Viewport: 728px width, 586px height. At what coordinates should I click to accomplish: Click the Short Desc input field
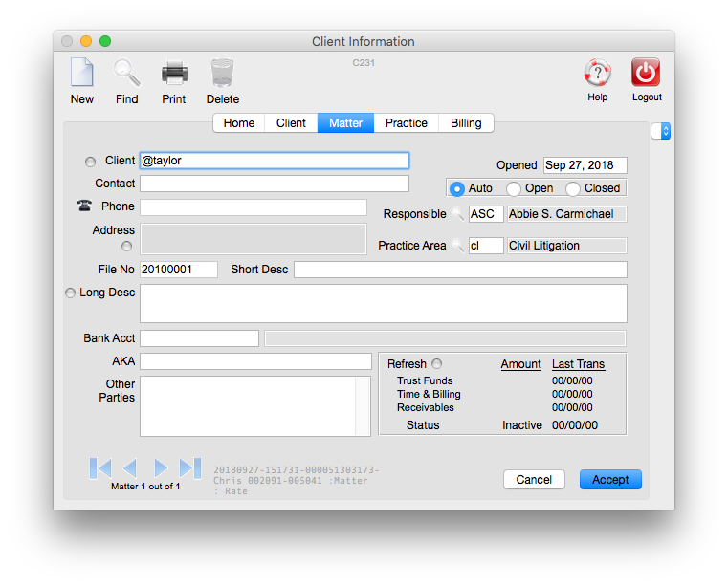pos(460,270)
